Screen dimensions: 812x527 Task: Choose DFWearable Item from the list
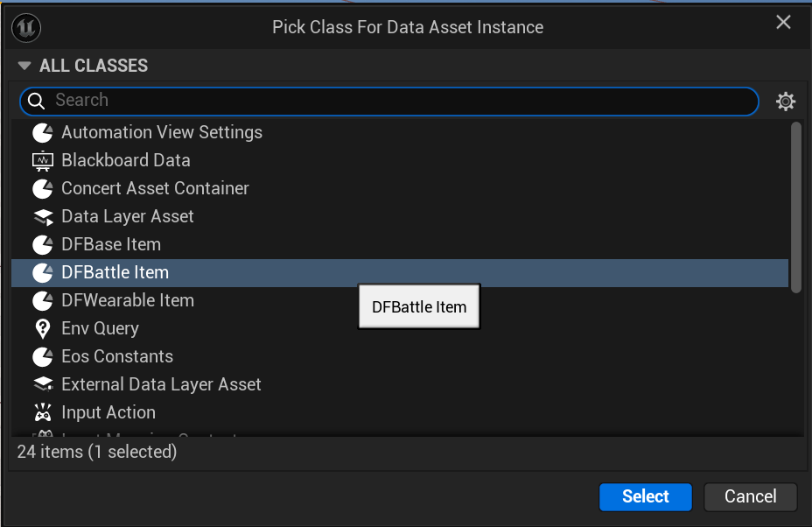point(128,300)
